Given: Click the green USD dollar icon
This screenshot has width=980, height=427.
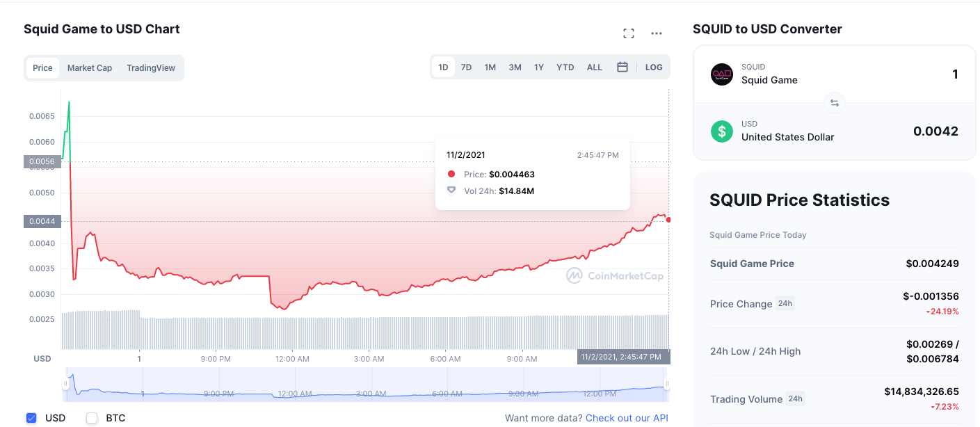Looking at the screenshot, I should tap(722, 131).
